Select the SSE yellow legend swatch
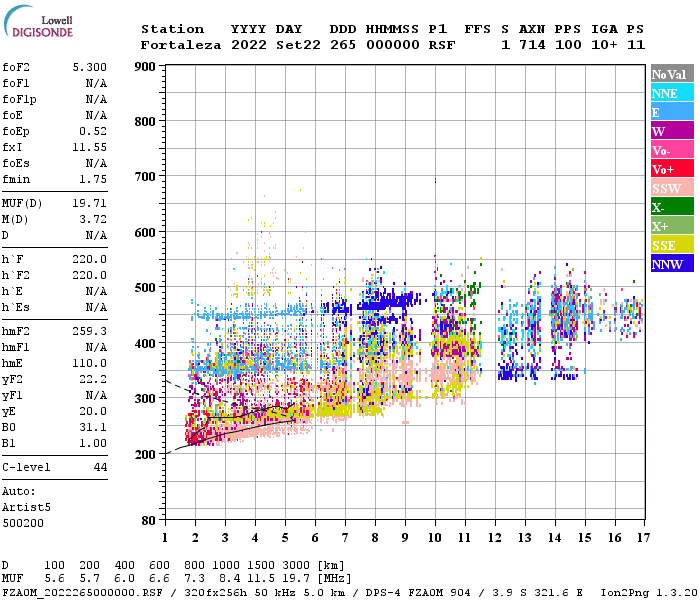This screenshot has height=600, width=700. tap(672, 245)
